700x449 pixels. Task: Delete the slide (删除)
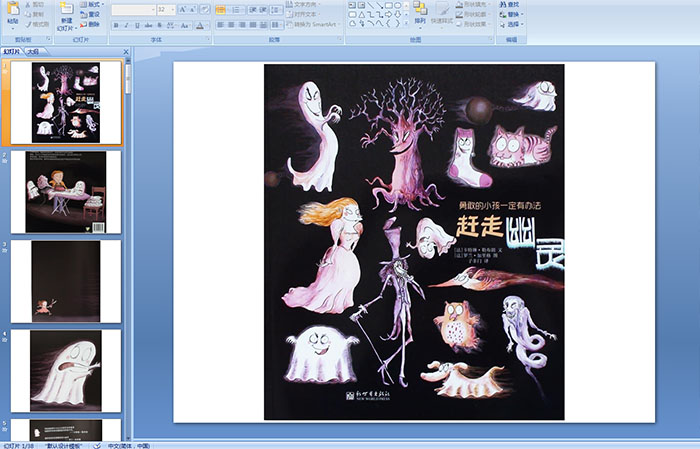(x=91, y=24)
